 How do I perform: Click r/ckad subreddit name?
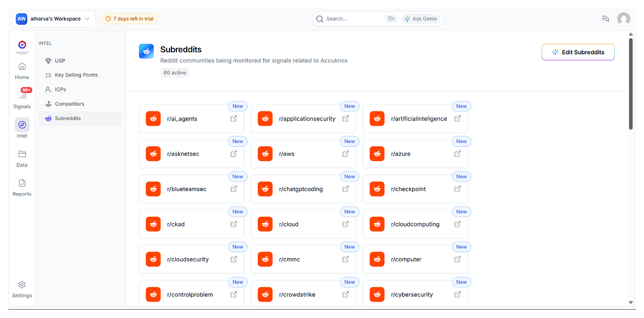point(176,224)
